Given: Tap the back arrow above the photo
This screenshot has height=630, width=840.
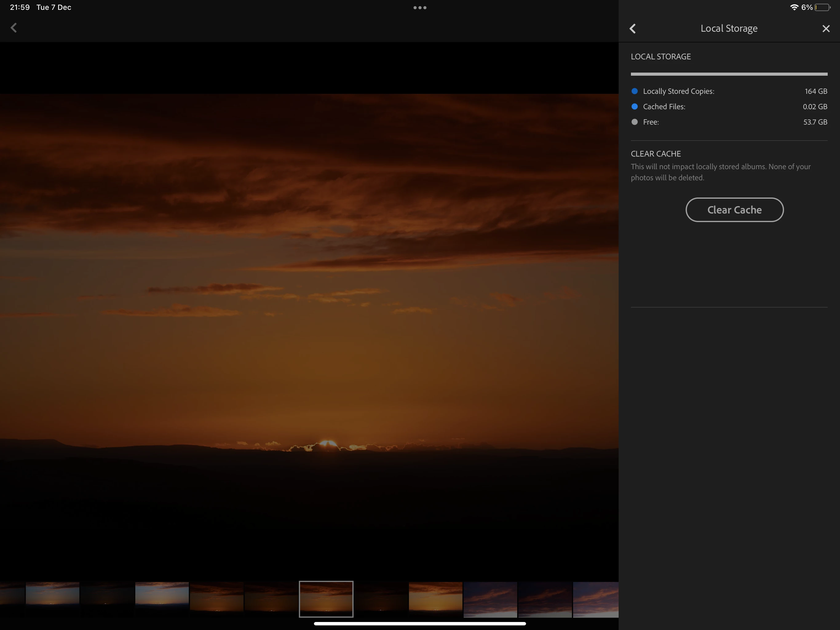Looking at the screenshot, I should tap(14, 28).
